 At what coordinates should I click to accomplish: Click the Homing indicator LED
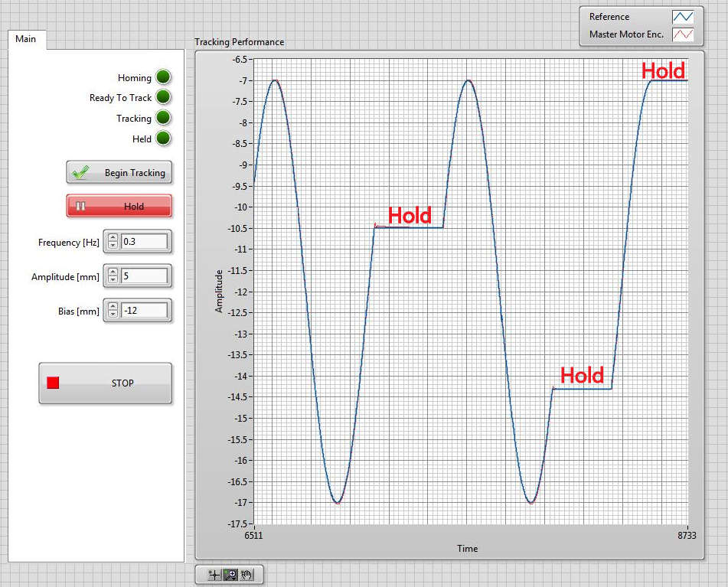point(163,77)
